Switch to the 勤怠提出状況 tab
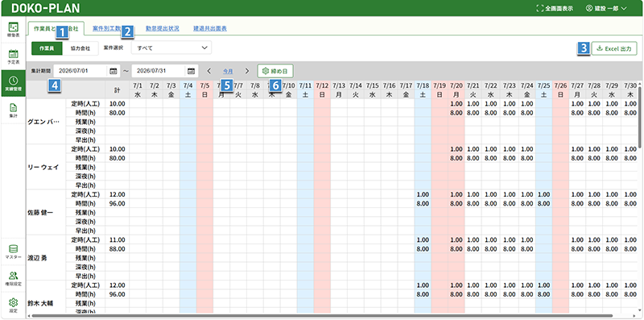 pyautogui.click(x=163, y=29)
